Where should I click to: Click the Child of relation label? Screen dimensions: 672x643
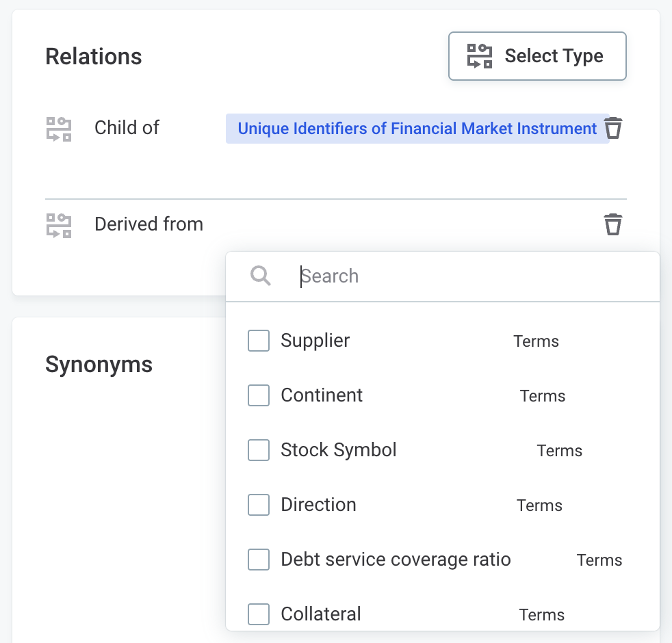pos(127,128)
